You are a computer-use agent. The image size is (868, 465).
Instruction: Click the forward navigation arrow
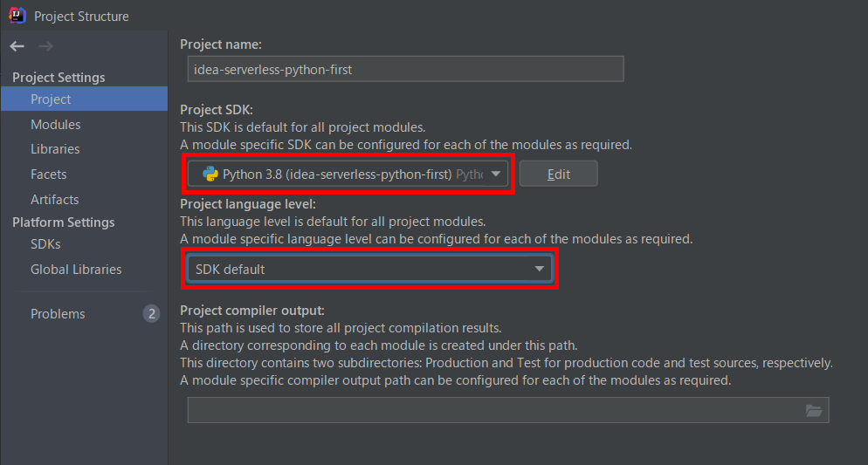coord(46,46)
